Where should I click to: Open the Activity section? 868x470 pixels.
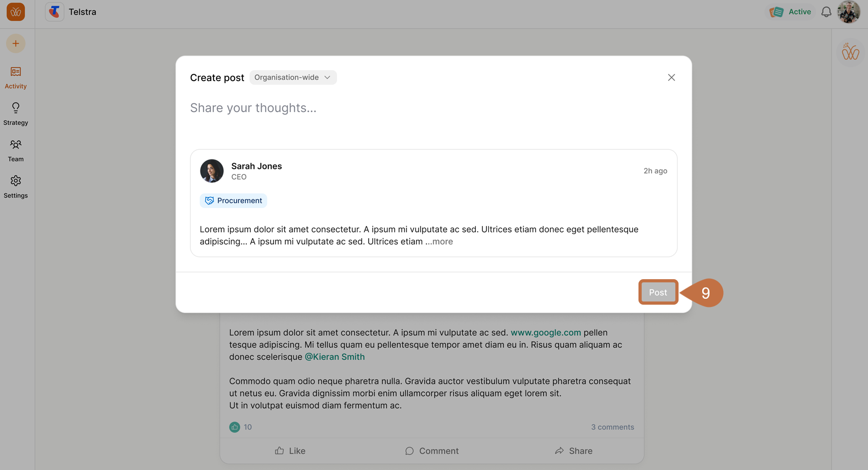(15, 77)
